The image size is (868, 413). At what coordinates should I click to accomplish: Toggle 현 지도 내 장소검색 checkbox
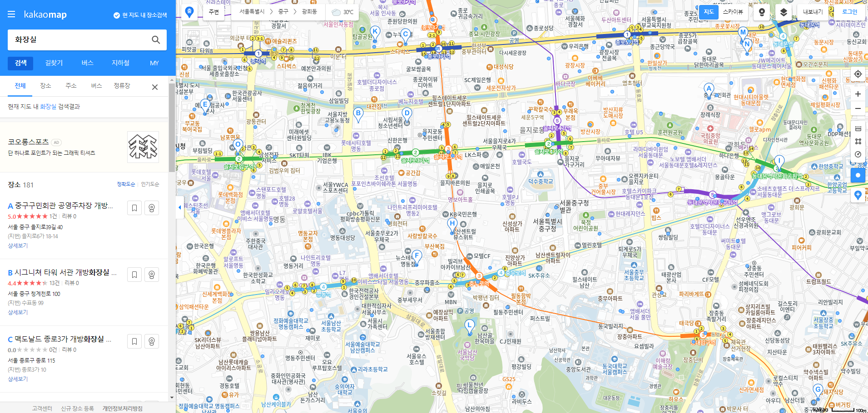[140, 15]
